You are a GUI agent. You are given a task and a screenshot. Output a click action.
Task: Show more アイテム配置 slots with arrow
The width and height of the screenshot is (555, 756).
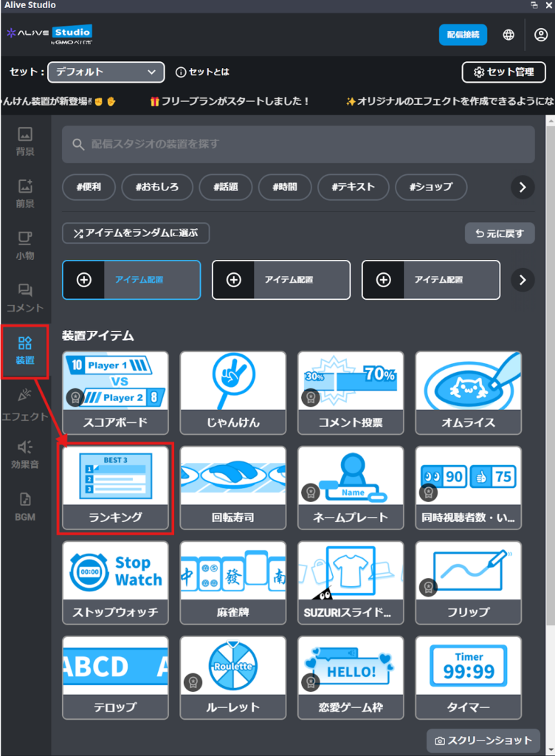pos(523,280)
